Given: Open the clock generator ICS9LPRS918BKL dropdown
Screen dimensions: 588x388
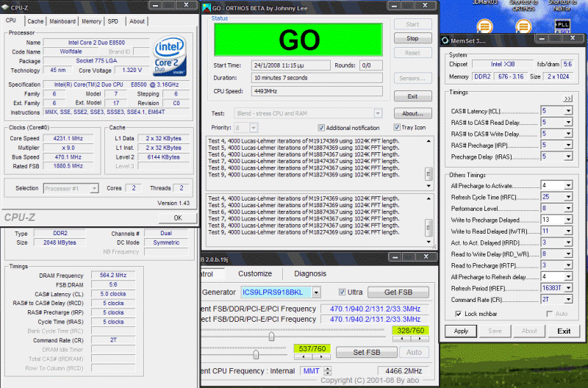Looking at the screenshot, I should pyautogui.click(x=317, y=292).
